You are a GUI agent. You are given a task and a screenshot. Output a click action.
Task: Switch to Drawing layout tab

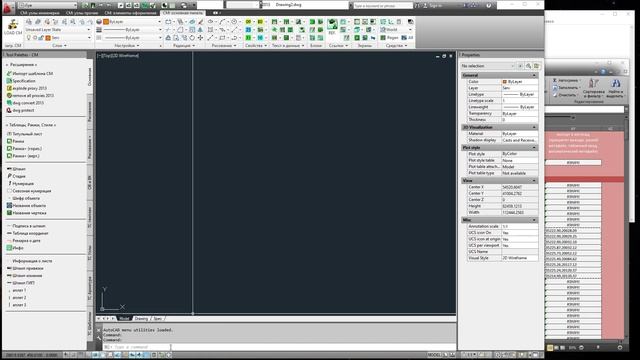click(x=141, y=318)
